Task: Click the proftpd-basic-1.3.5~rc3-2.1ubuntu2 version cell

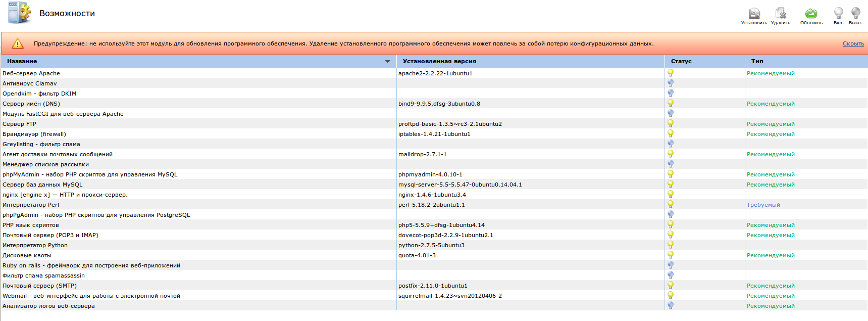Action: coord(450,124)
